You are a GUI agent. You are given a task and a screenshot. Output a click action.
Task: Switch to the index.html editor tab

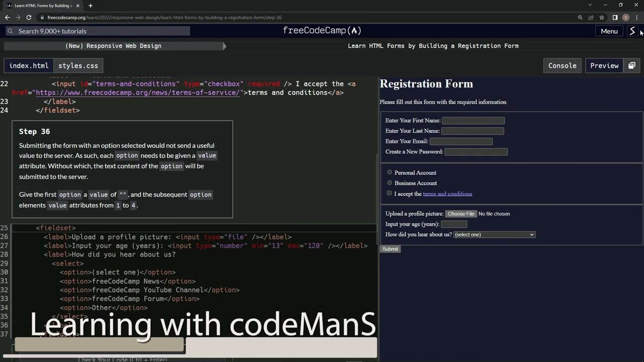coord(29,66)
